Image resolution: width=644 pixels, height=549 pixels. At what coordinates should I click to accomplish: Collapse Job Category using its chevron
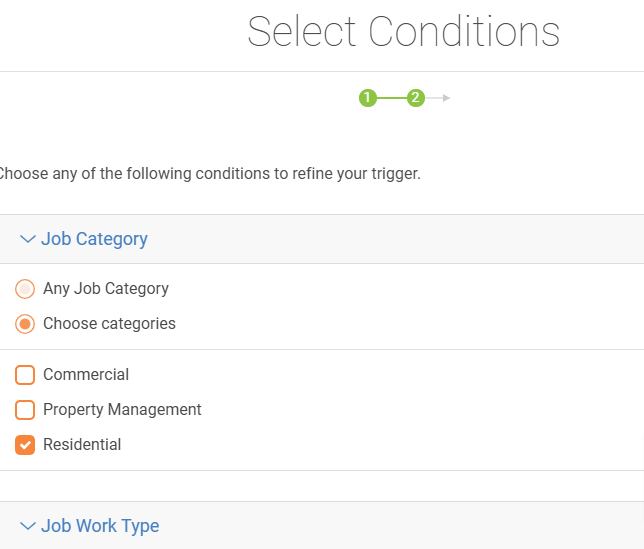[28, 239]
